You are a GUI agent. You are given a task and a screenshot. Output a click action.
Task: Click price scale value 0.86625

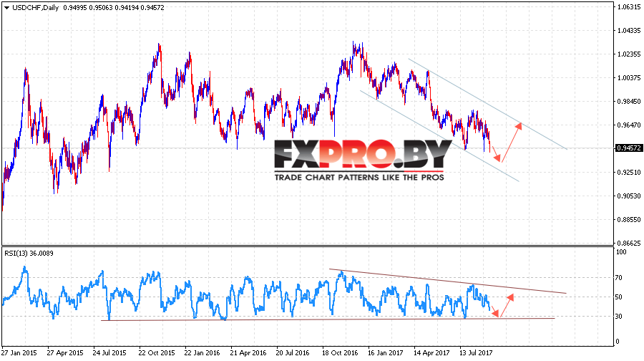629,243
